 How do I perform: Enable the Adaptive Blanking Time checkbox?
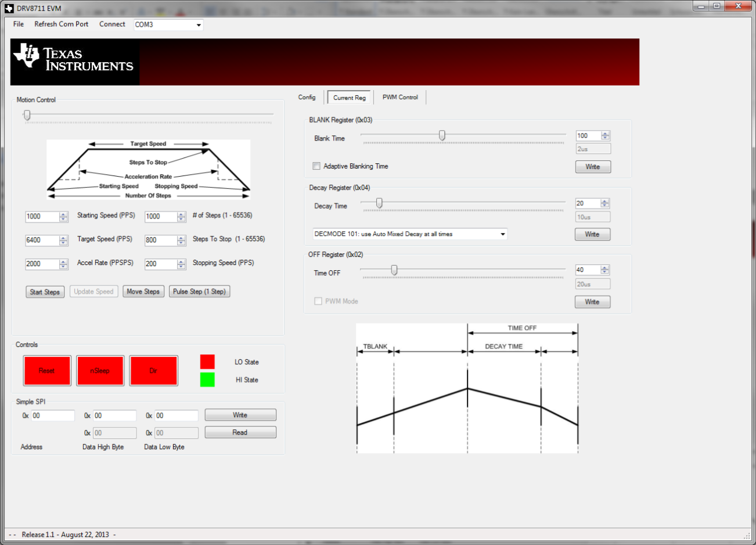(x=316, y=166)
